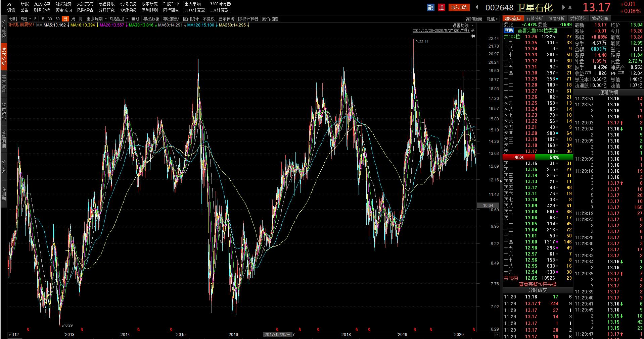
Task: Open the 5日 period dropdown
Action: click(x=26, y=19)
